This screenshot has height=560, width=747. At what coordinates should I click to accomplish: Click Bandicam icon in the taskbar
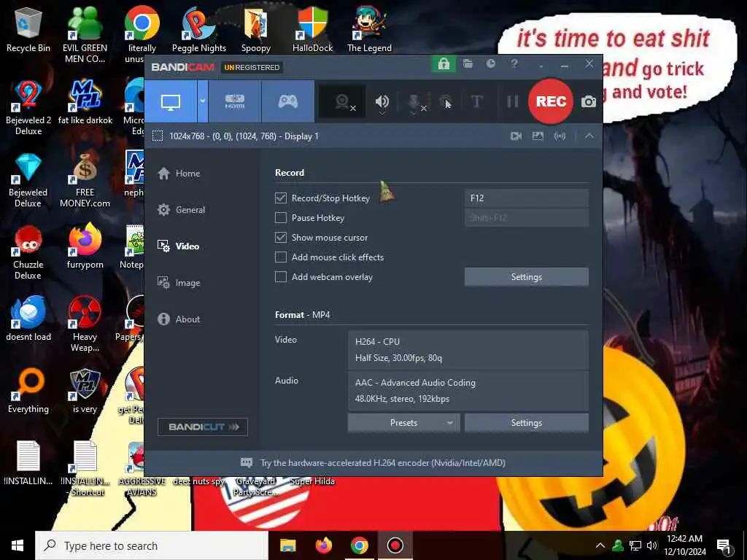[x=395, y=545]
